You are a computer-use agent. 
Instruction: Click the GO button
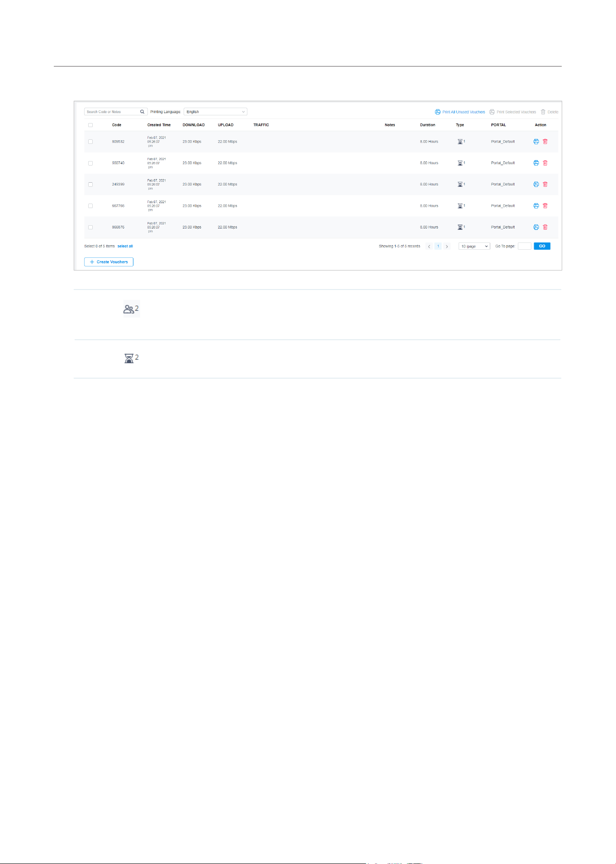[x=542, y=246]
